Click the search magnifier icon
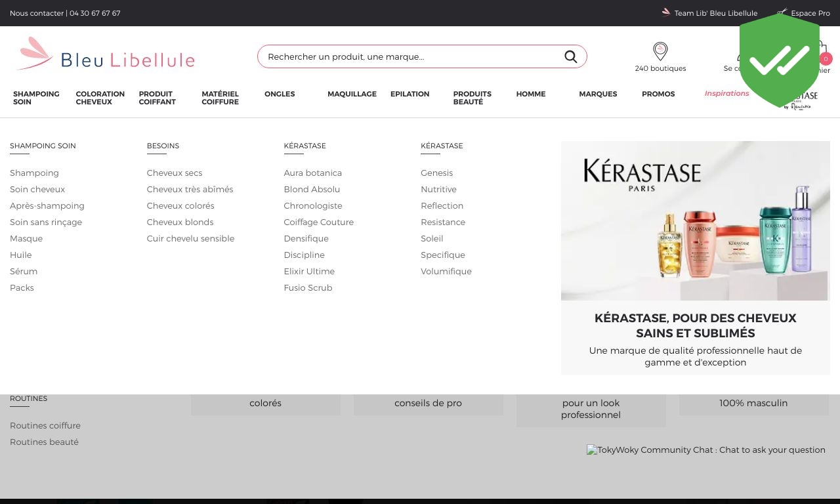Image resolution: width=840 pixels, height=504 pixels. click(571, 57)
